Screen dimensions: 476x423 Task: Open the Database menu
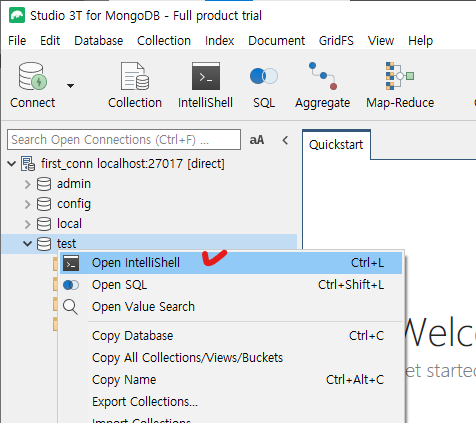point(99,41)
